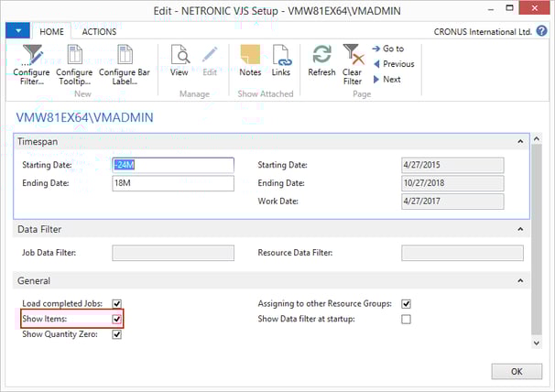
Task: Go to Previous record
Action: pyautogui.click(x=394, y=64)
